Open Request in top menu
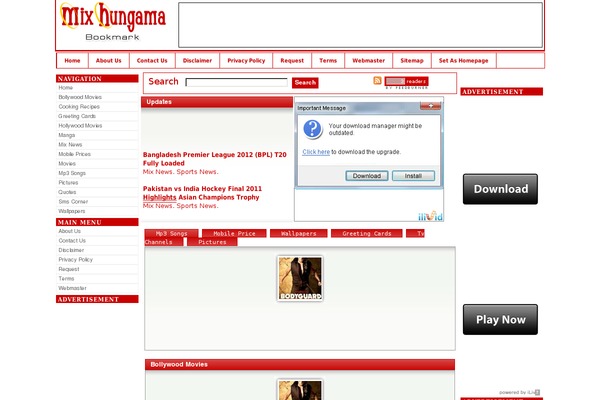Screen dimensions: 600x400 click(x=292, y=60)
